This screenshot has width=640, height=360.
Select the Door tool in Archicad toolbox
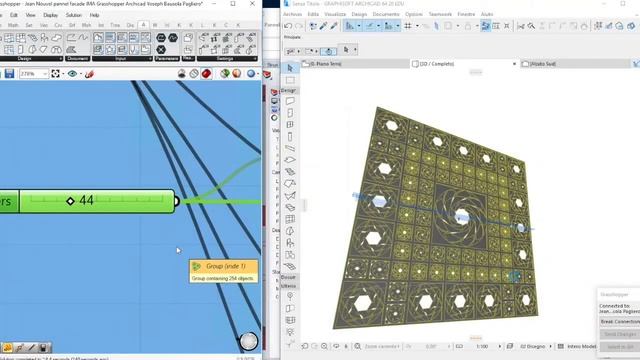[x=290, y=113]
